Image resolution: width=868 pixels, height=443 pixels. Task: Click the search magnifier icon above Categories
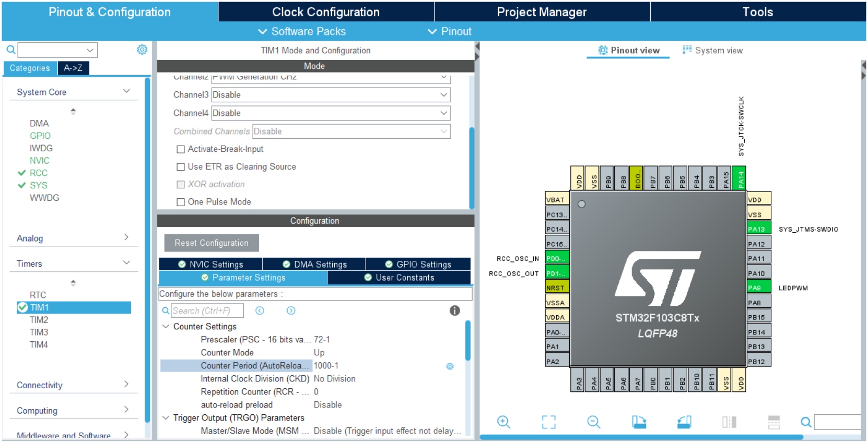10,50
